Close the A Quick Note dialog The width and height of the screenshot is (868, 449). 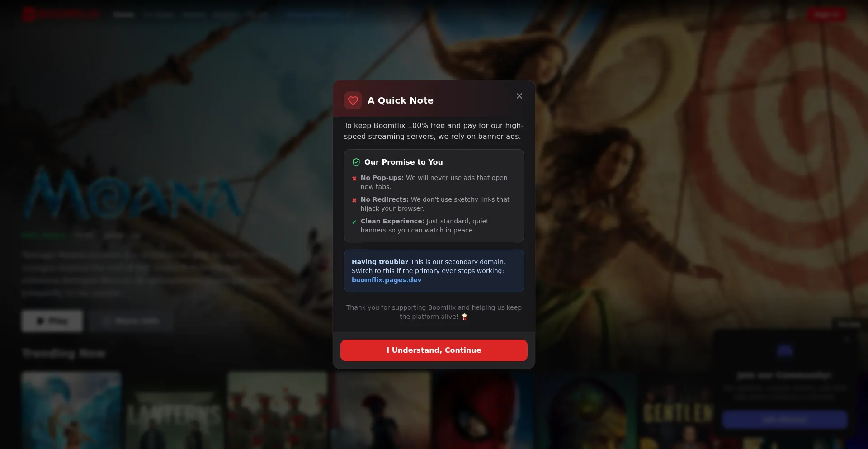point(519,96)
